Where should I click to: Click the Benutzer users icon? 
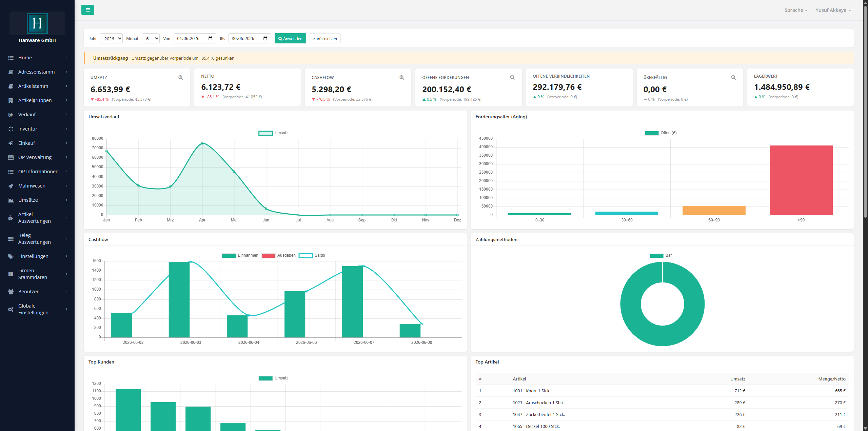[11, 292]
